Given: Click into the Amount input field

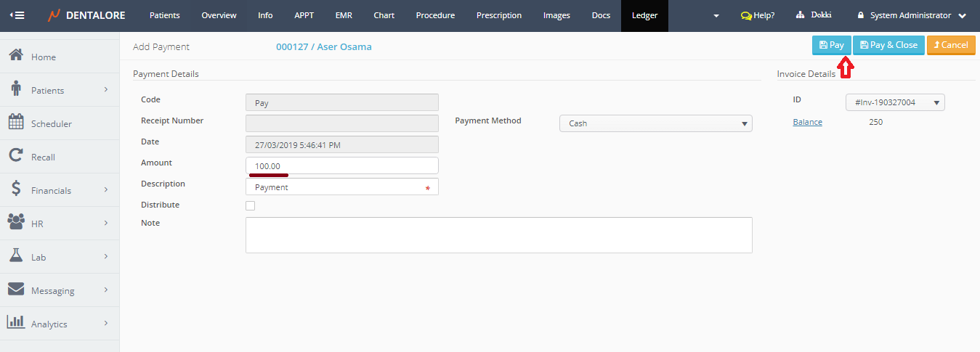Looking at the screenshot, I should [341, 165].
